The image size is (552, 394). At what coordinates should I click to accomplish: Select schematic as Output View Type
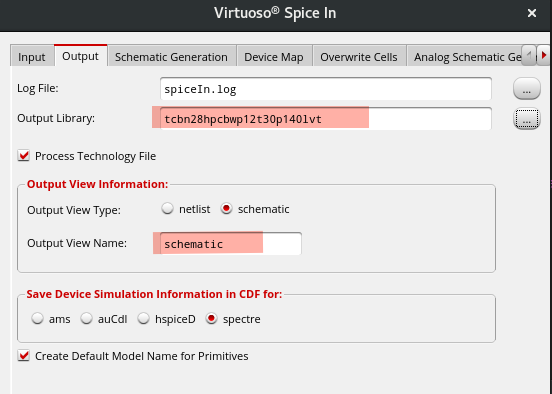point(226,209)
